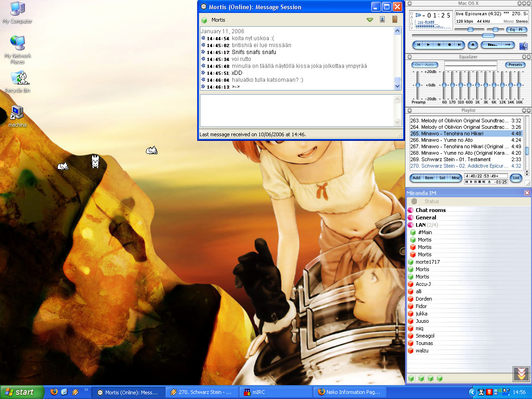The image size is (532, 399).
Task: Click the first green status cube in Miranda footer
Action: (x=411, y=378)
